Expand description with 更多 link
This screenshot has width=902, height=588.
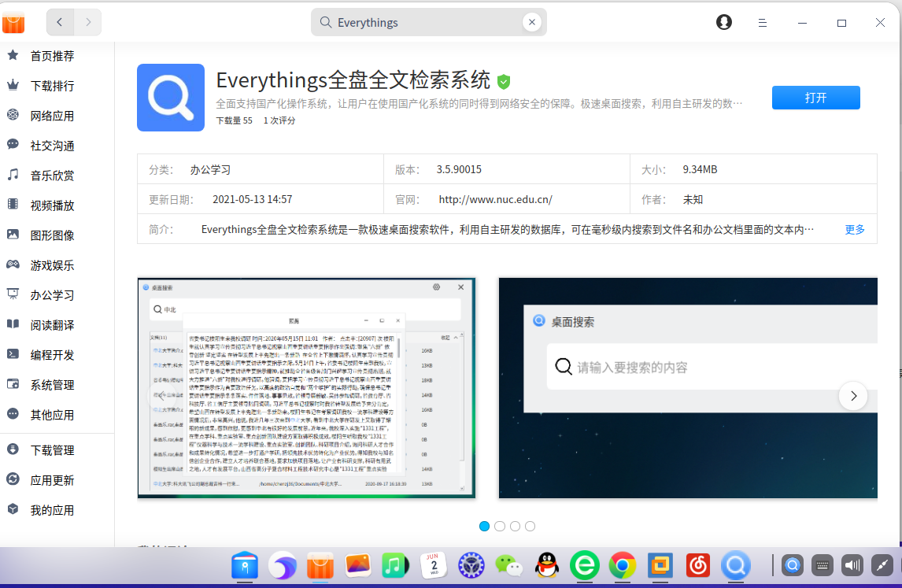click(854, 230)
